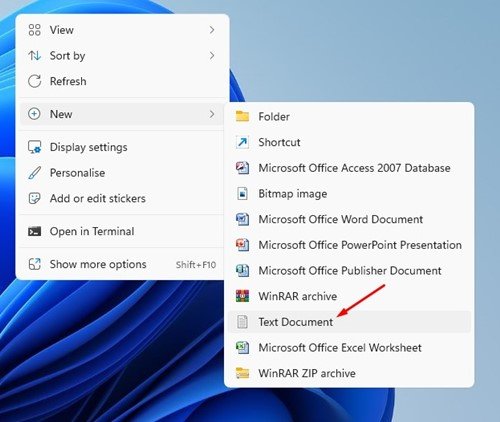This screenshot has height=422, width=500.
Task: Click the Display settings monitor icon
Action: click(x=35, y=147)
